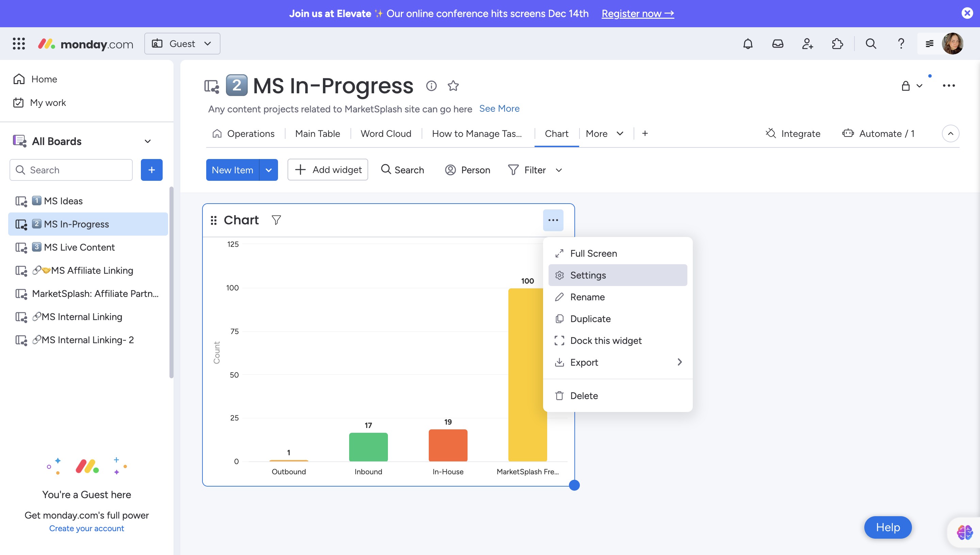This screenshot has height=555, width=980.
Task: Open the apps marketplace puzzle icon
Action: 837,44
